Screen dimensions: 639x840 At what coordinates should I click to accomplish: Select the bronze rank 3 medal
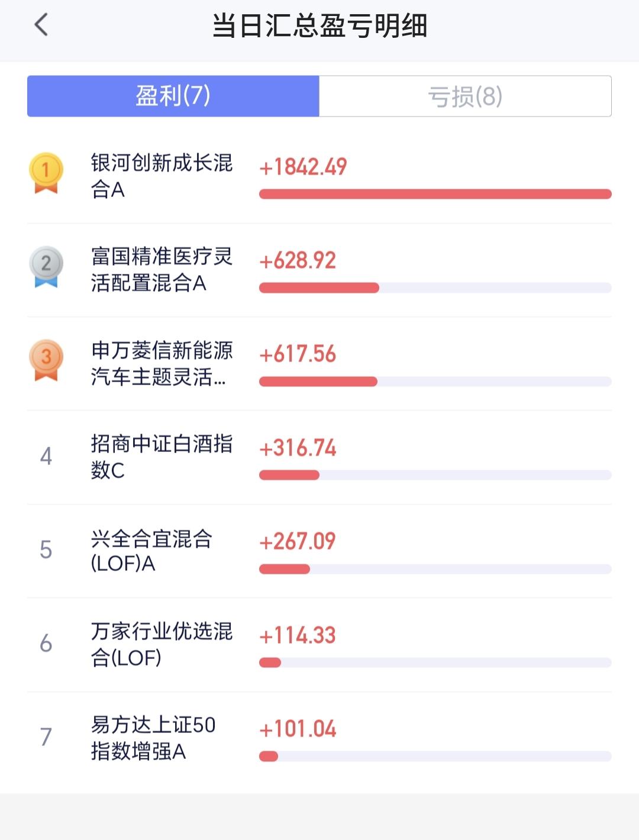click(x=46, y=360)
